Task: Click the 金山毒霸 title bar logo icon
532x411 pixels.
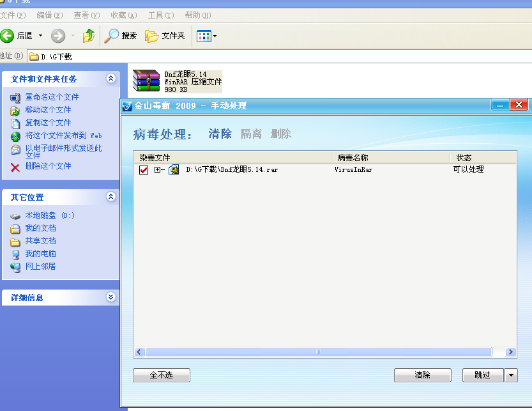Action: [x=127, y=106]
